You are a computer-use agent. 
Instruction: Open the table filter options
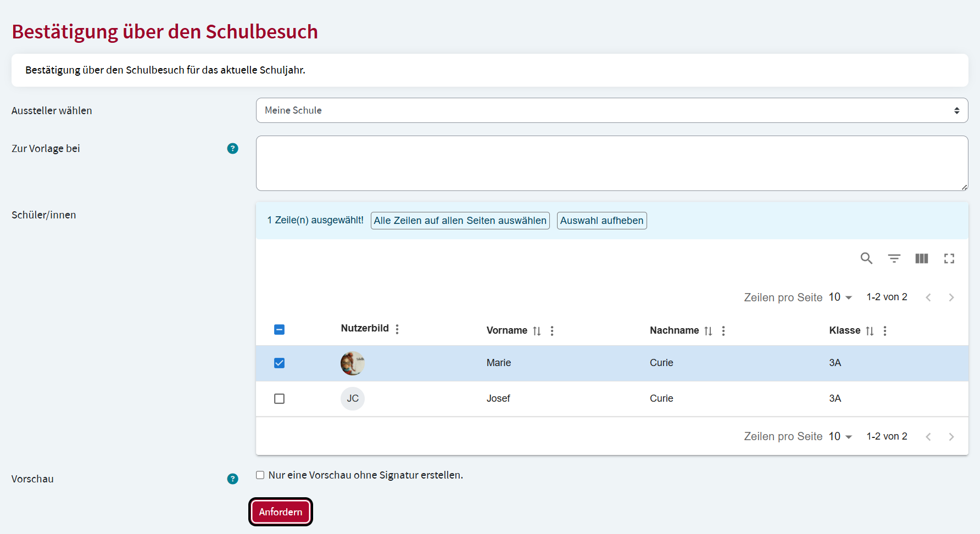coord(894,258)
